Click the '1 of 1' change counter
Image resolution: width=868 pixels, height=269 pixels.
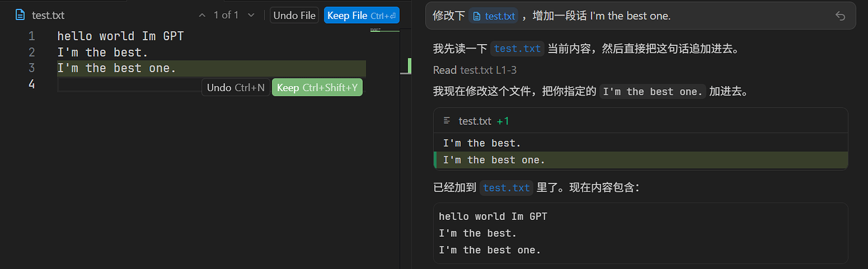pos(226,15)
